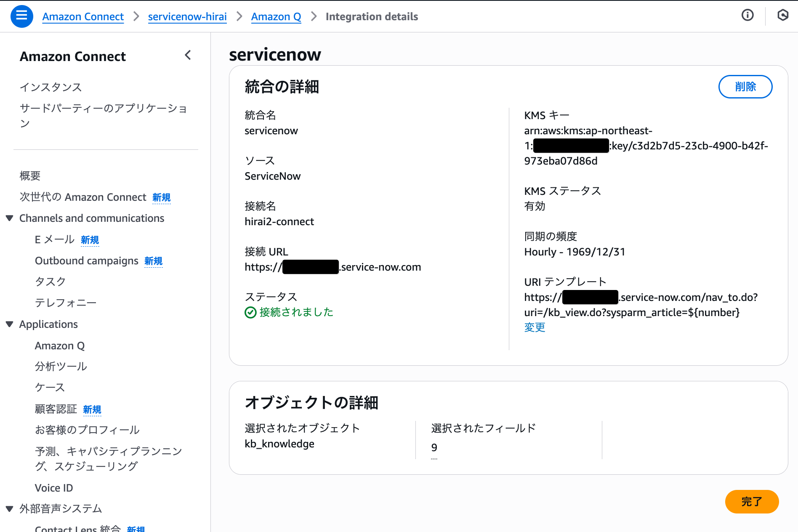Image resolution: width=798 pixels, height=532 pixels.
Task: Collapse the Amazon Connect sidebar with the chevron
Action: click(188, 55)
